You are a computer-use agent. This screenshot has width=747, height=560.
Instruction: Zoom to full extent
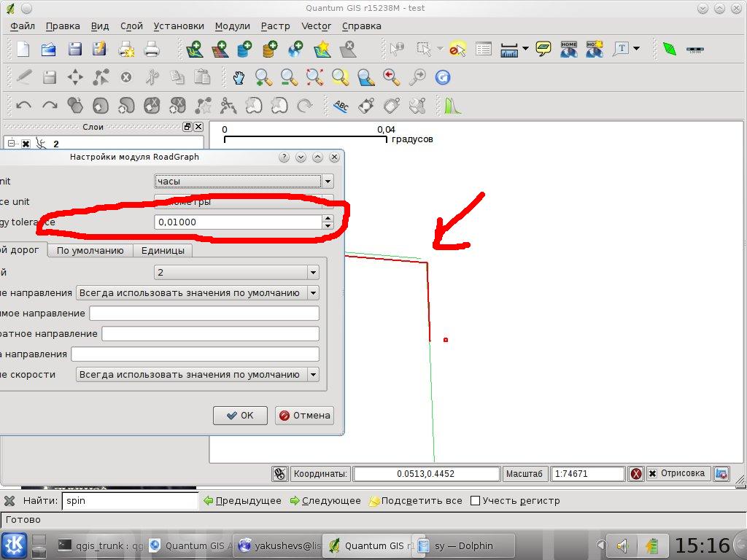315,77
